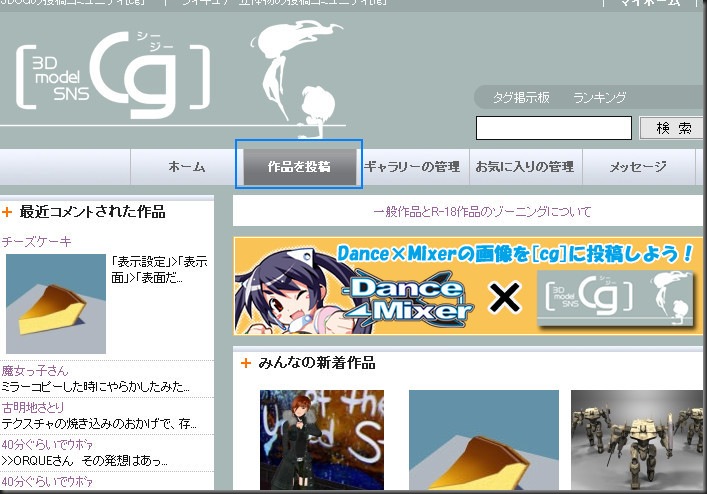Click the comment ミラーコピーした時にやらかしたみた...
Image resolution: width=707 pixels, height=494 pixels.
point(96,387)
